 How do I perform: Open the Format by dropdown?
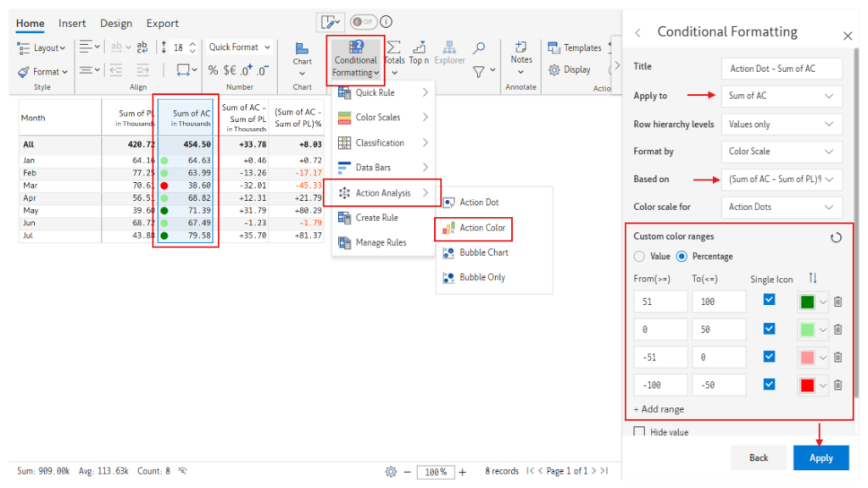[782, 152]
